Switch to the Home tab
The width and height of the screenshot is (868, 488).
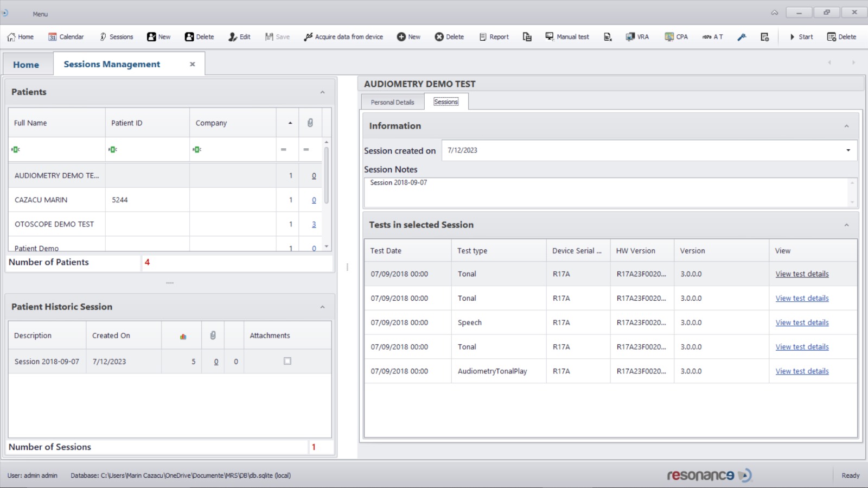coord(26,65)
